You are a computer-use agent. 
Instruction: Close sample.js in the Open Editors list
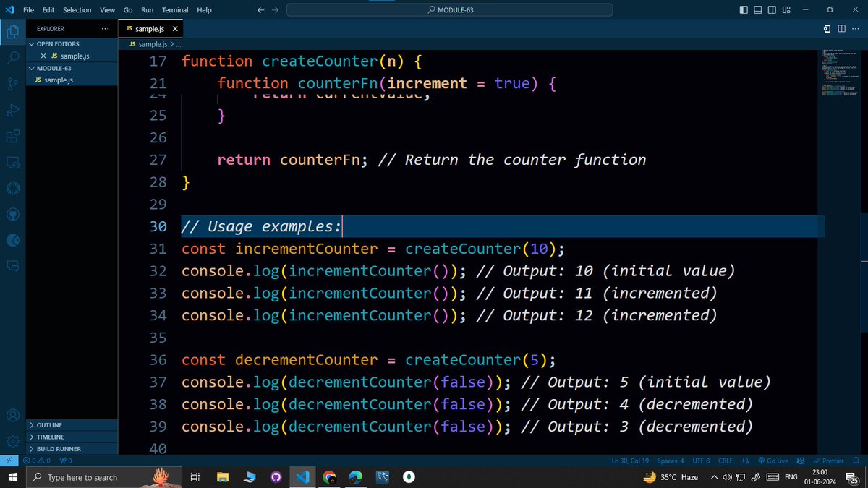(x=43, y=56)
